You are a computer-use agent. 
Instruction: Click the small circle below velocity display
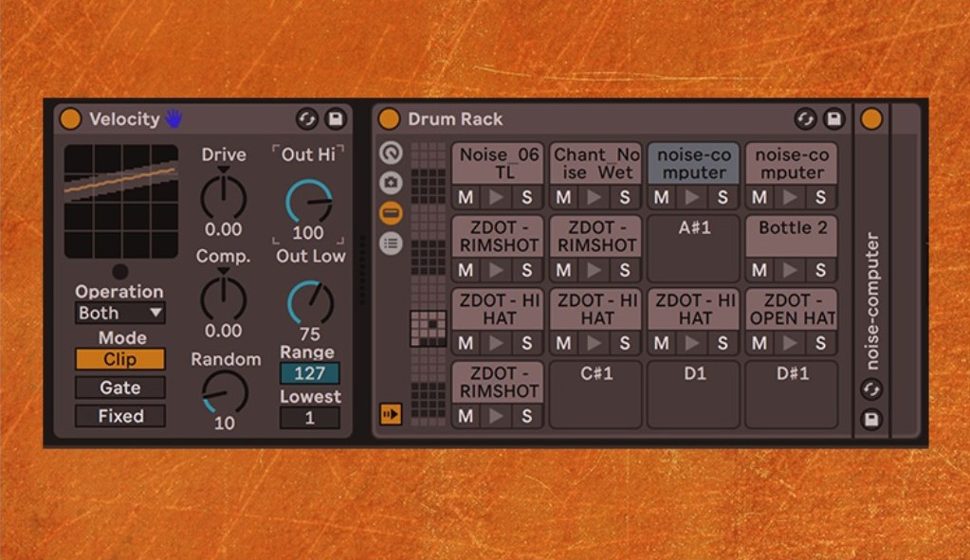120,271
